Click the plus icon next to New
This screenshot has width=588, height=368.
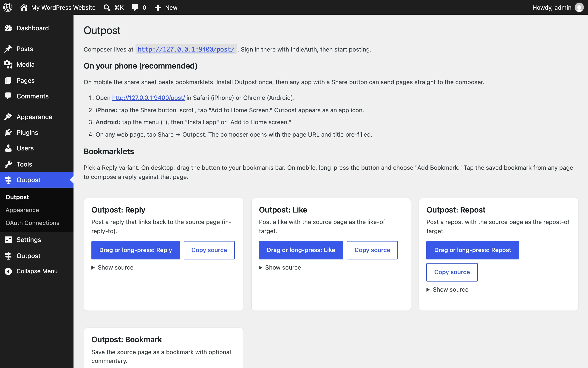pyautogui.click(x=158, y=8)
